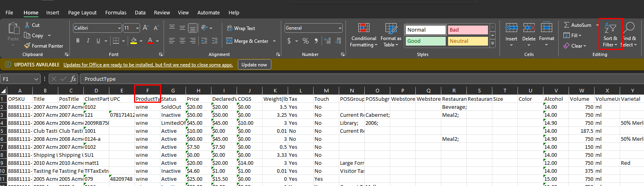Click the Insert Function fx icon
644x186 pixels.
click(73, 79)
